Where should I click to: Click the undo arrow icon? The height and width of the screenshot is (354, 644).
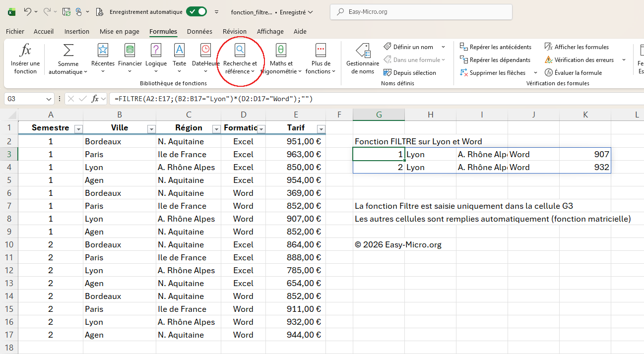(28, 11)
